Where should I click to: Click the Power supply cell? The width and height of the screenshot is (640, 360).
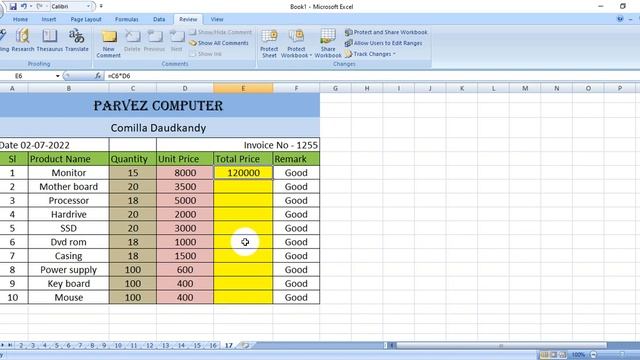click(x=69, y=270)
